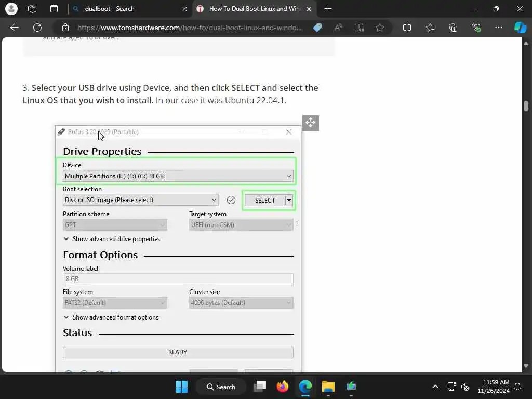Show hidden system tray icons

[435, 387]
